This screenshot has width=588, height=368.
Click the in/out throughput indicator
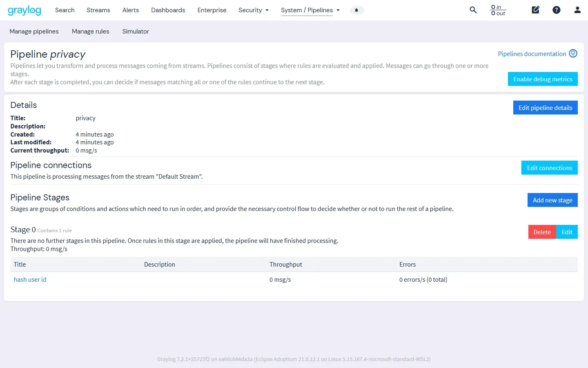(x=498, y=10)
